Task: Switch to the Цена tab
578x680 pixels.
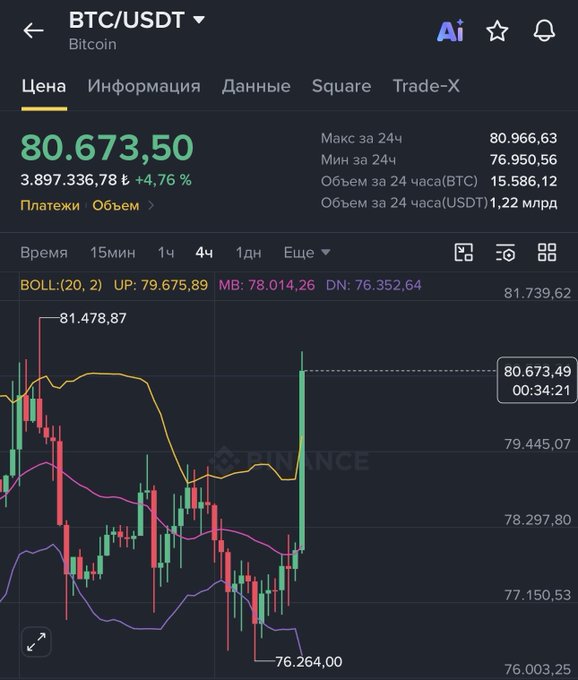Action: point(44,86)
